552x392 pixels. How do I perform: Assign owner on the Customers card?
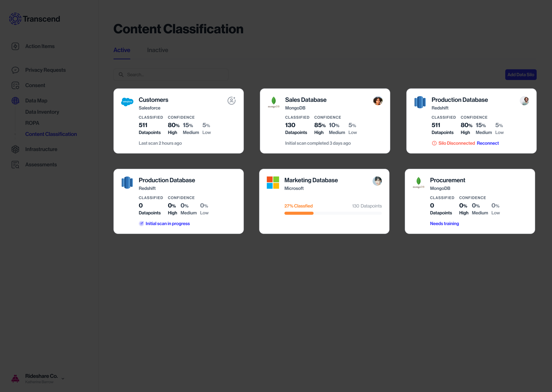[231, 101]
